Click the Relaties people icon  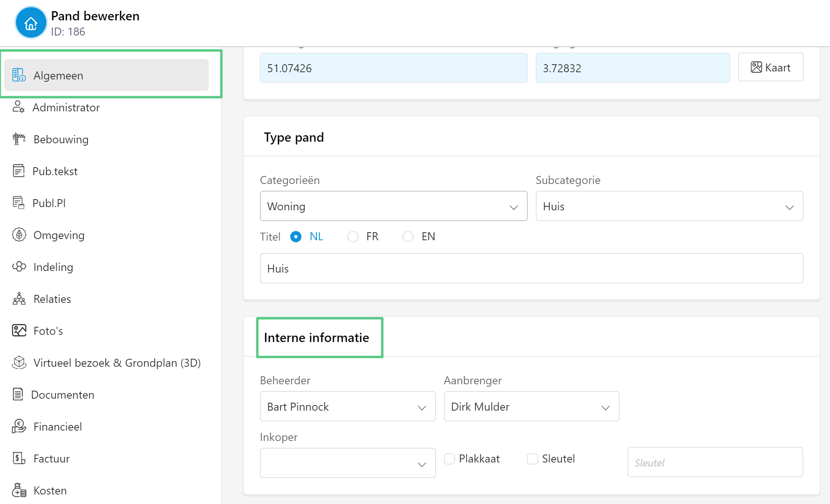click(x=19, y=298)
